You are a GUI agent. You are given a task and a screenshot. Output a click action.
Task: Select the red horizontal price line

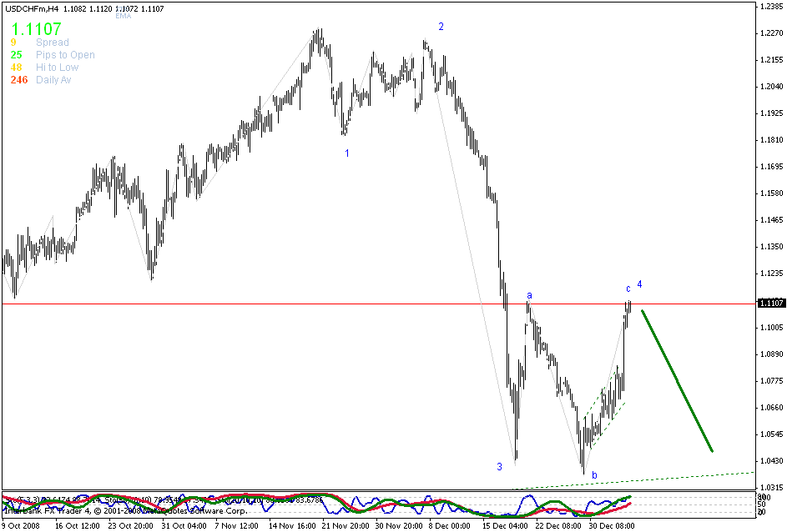tap(250, 304)
